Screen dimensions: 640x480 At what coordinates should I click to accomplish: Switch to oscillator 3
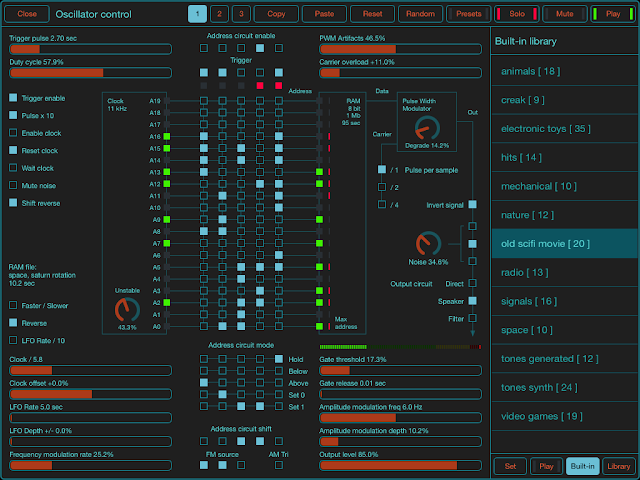[241, 14]
